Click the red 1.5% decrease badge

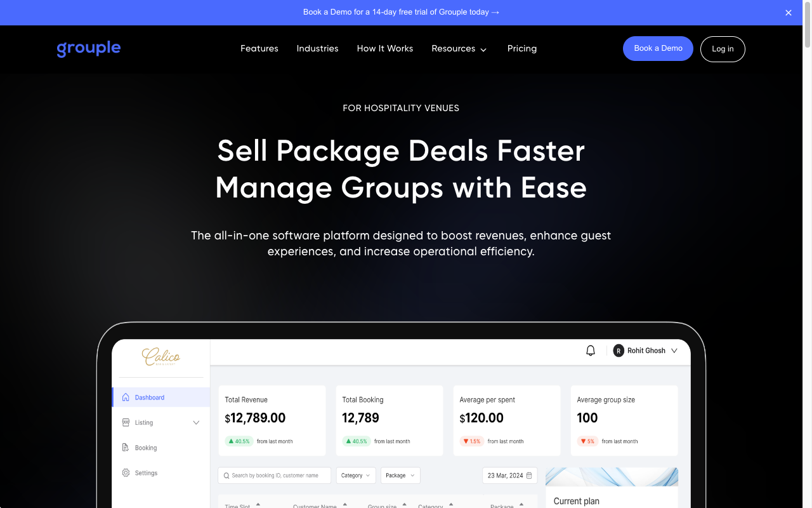(x=472, y=441)
